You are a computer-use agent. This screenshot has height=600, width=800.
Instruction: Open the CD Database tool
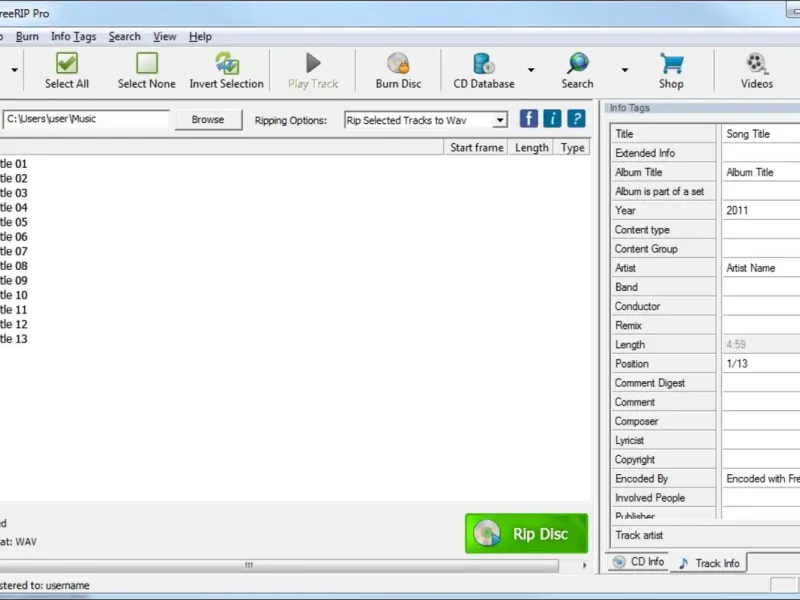pyautogui.click(x=484, y=71)
